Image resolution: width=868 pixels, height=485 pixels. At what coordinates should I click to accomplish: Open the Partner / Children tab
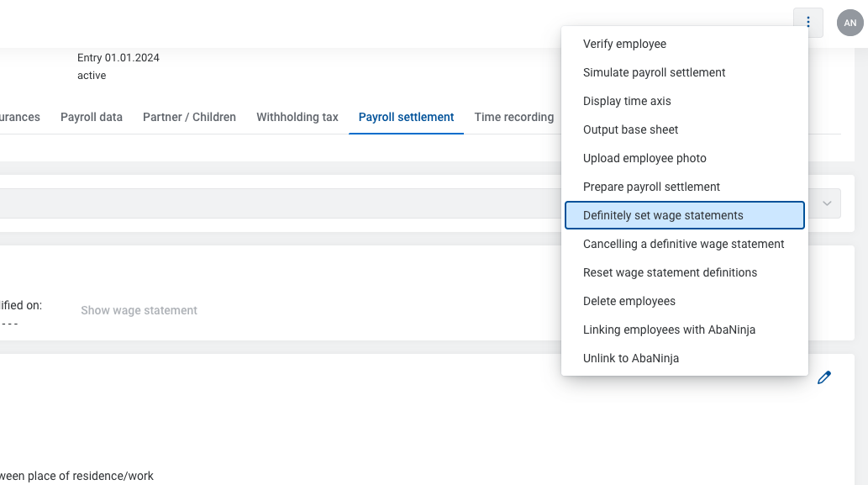tap(189, 117)
